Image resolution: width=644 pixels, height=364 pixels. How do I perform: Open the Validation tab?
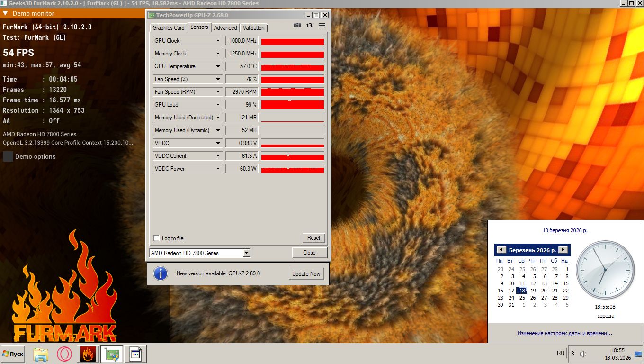click(254, 28)
